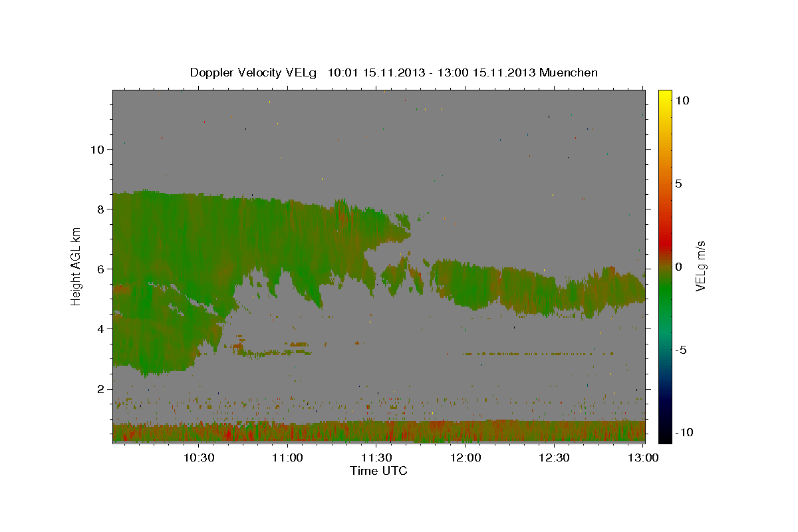Click the 12:30 time tick label

tap(554, 458)
